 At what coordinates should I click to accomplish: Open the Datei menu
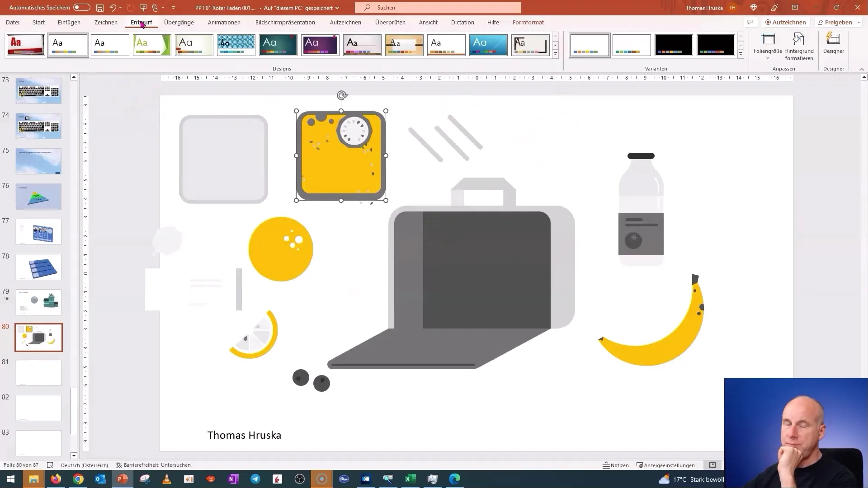pos(13,22)
